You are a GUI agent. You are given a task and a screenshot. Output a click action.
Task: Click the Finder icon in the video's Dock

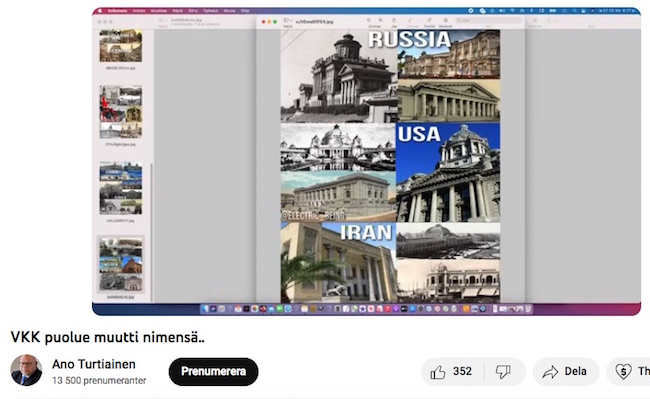point(206,309)
